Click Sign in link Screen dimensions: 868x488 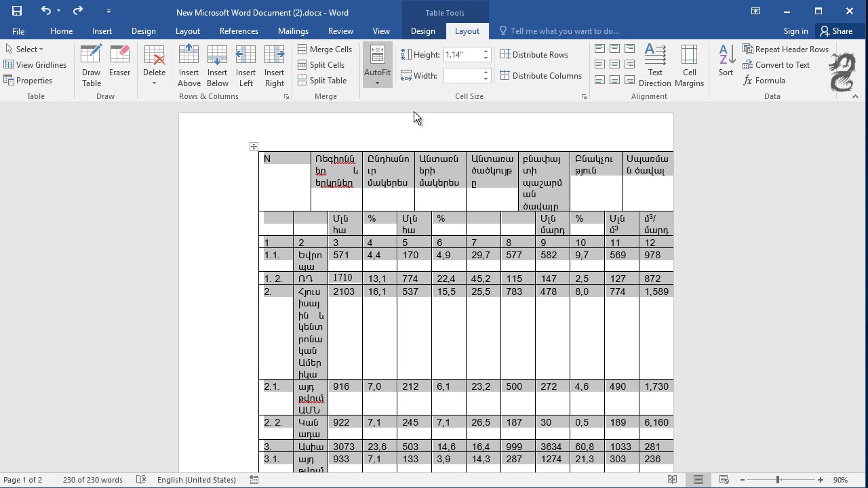[x=795, y=31]
